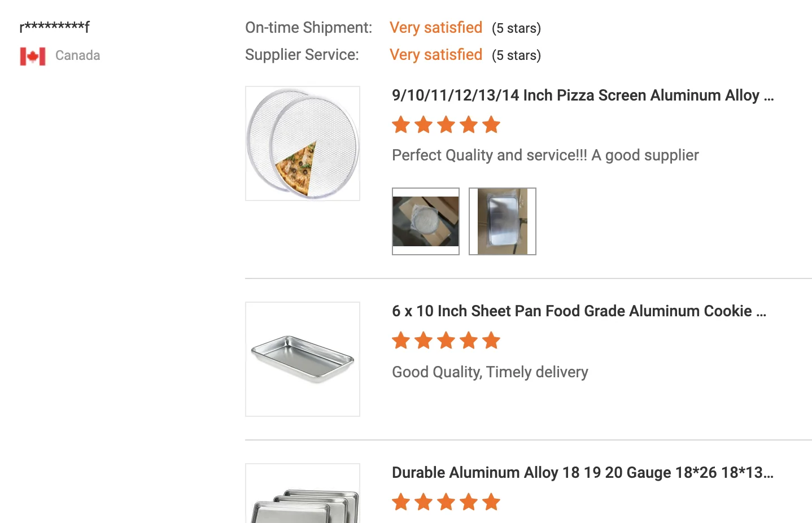Click the sheet pan product image

click(302, 359)
